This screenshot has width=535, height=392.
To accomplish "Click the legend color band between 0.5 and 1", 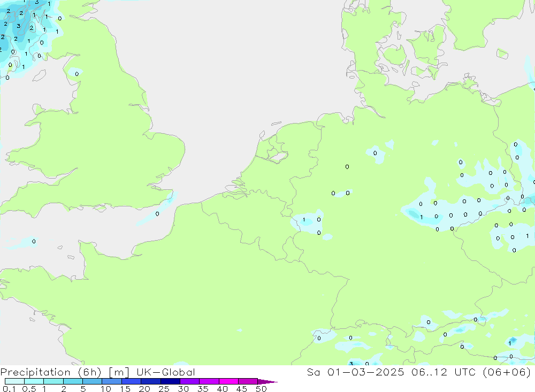I will click(34, 381).
